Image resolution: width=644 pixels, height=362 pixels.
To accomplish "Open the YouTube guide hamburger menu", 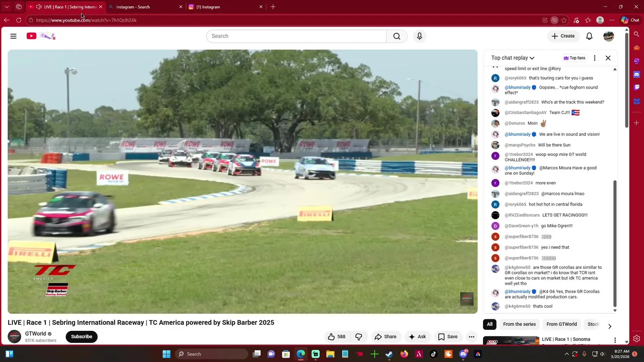I will [14, 36].
